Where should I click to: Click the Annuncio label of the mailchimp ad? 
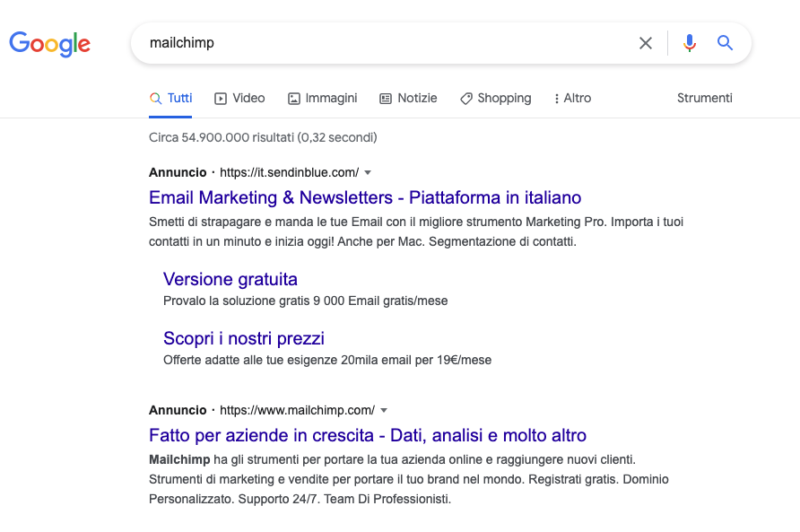tap(178, 411)
